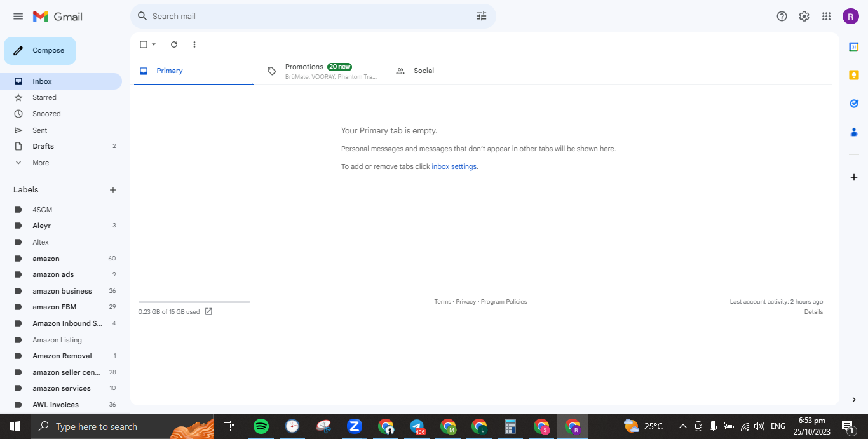This screenshot has width=868, height=439.
Task: Show hidden system tray icons
Action: (683, 426)
